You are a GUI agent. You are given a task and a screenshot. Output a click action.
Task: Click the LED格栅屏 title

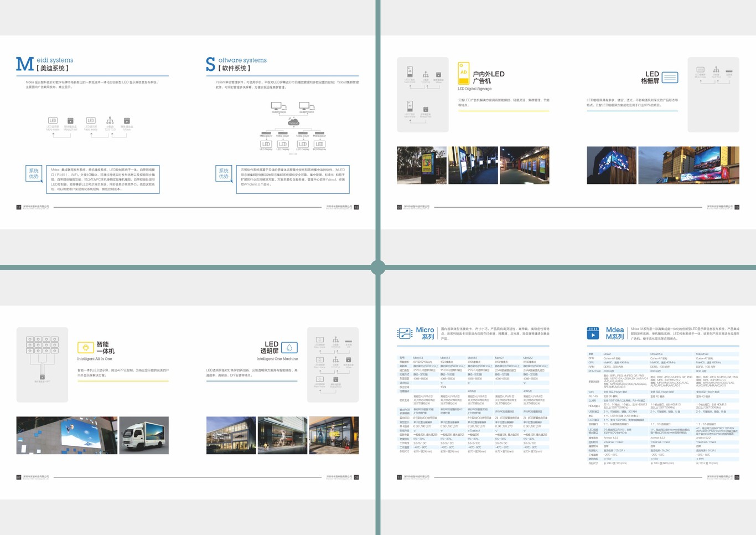tap(650, 78)
